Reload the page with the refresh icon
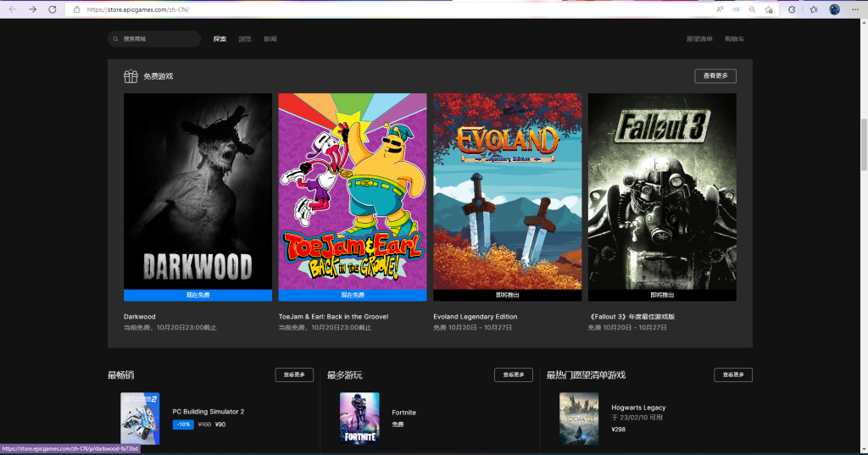 click(x=52, y=9)
